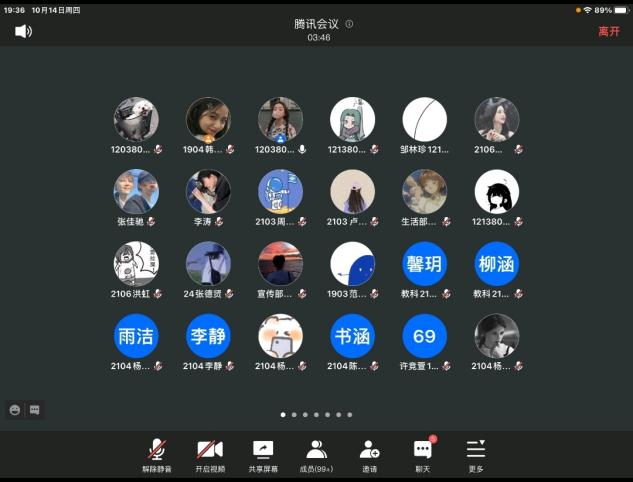This screenshot has height=482, width=633.
Task: Open the emoji reaction button
Action: (x=15, y=410)
